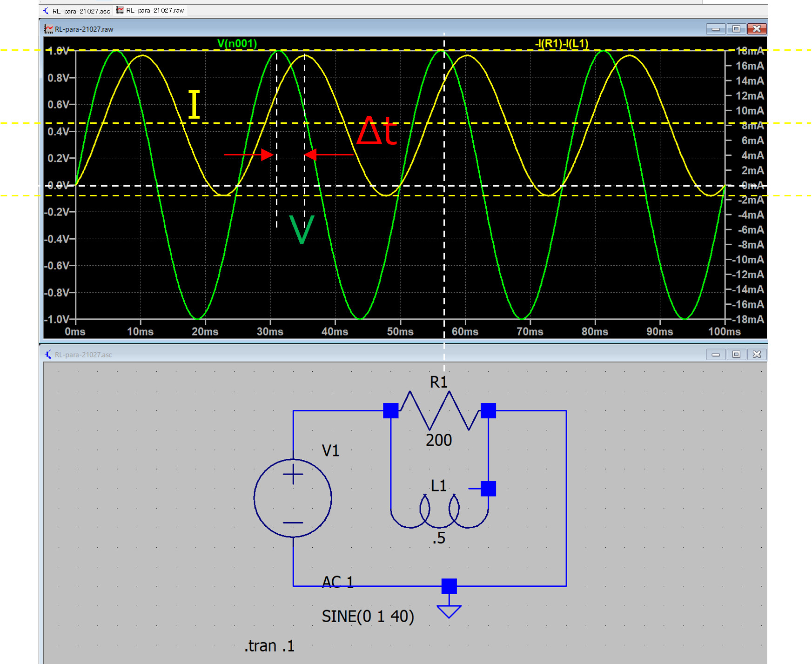The width and height of the screenshot is (812, 664).
Task: Click the waveform window title bar icon
Action: pyautogui.click(x=48, y=29)
